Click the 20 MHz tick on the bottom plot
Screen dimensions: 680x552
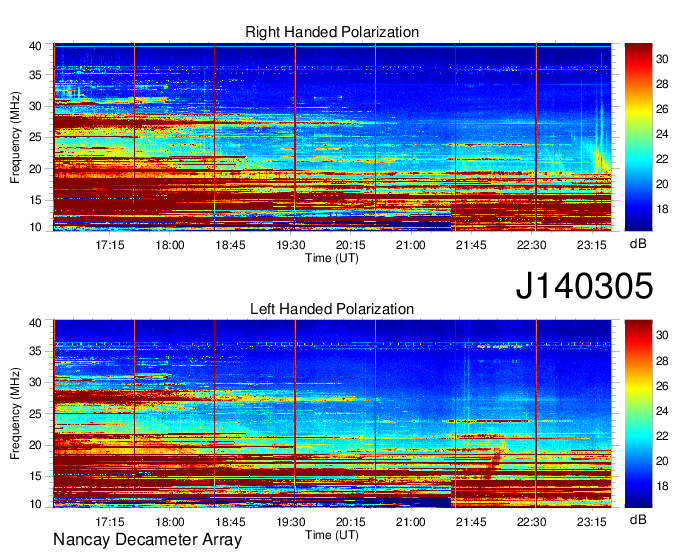pos(35,445)
